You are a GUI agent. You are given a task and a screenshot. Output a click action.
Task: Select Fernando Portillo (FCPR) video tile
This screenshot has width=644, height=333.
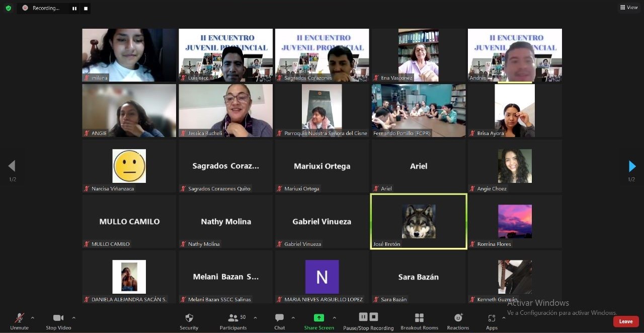(419, 110)
